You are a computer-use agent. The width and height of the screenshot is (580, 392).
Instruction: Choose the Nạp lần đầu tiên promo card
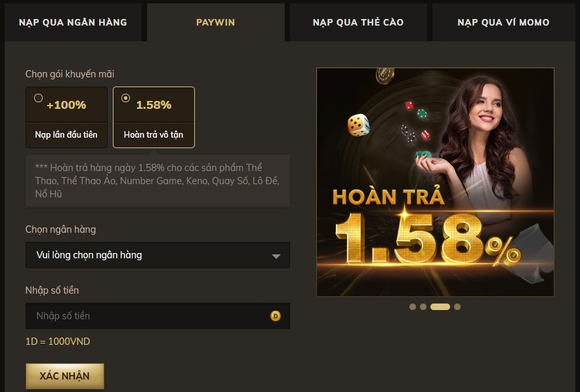(x=66, y=117)
